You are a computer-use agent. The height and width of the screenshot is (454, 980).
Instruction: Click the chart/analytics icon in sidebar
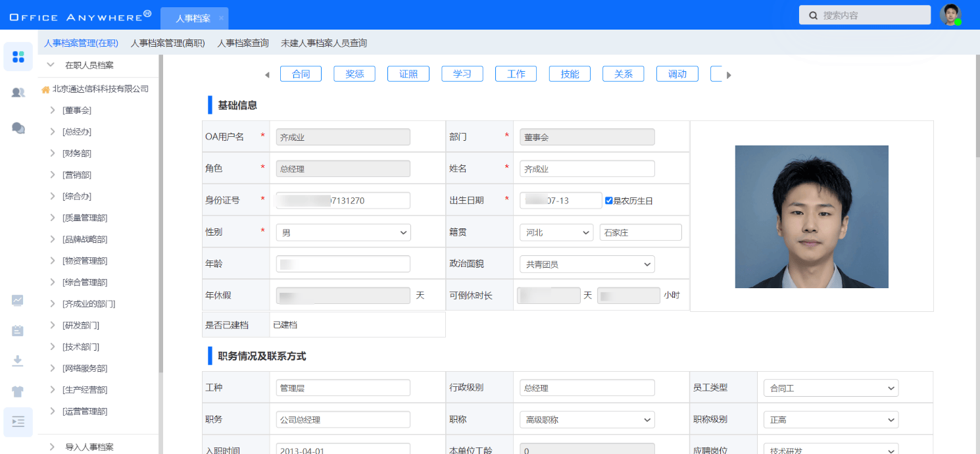click(x=18, y=301)
